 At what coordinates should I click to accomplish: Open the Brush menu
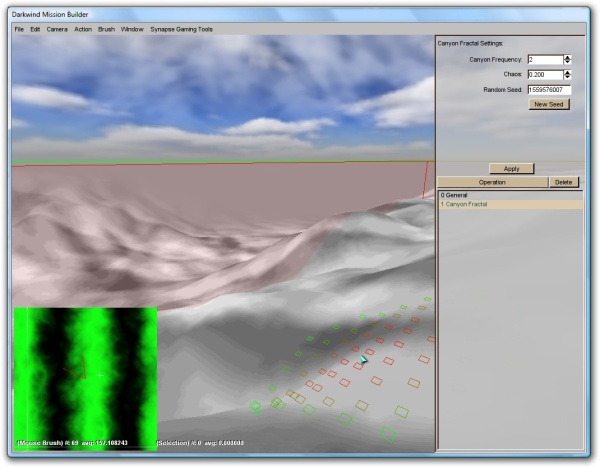(106, 29)
